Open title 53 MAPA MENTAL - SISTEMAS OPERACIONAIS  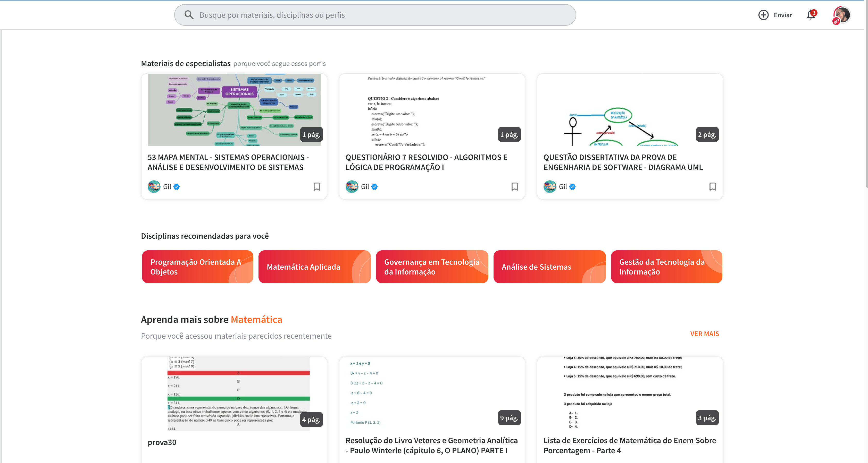point(228,162)
